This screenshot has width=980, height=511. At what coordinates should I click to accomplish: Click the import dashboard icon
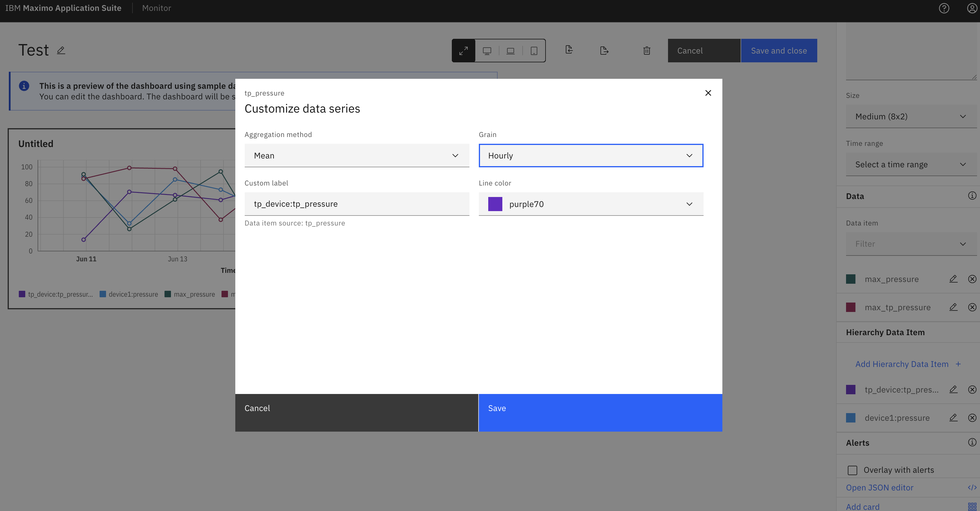569,49
